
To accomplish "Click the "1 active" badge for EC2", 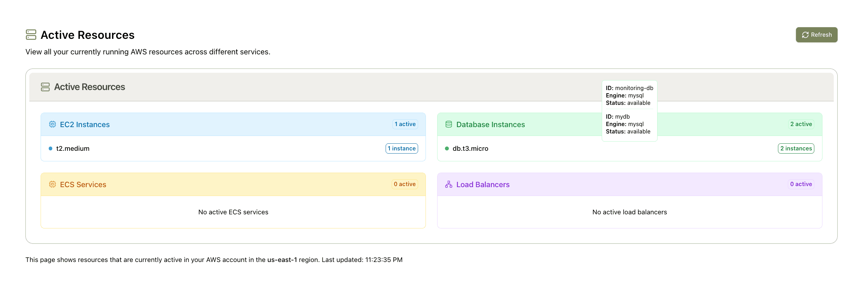I will pos(405,124).
